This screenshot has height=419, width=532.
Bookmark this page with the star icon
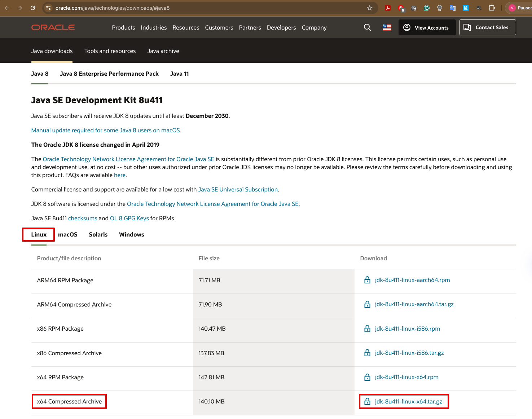pyautogui.click(x=370, y=8)
